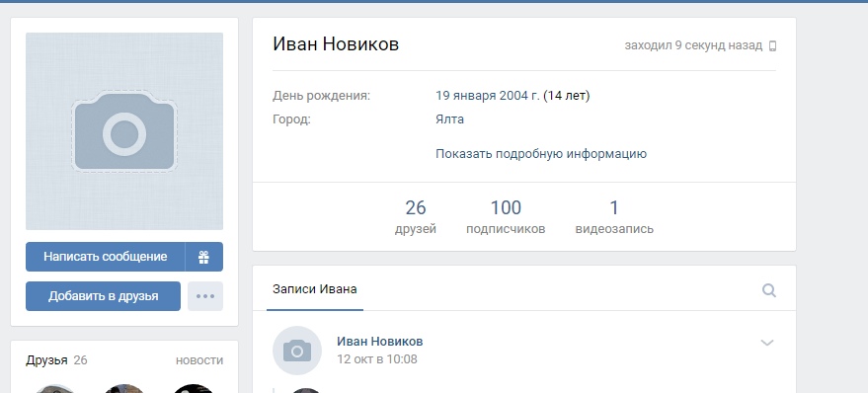Image resolution: width=868 pixels, height=393 pixels.
Task: Open post author Иван Новиков link
Action: (x=380, y=341)
